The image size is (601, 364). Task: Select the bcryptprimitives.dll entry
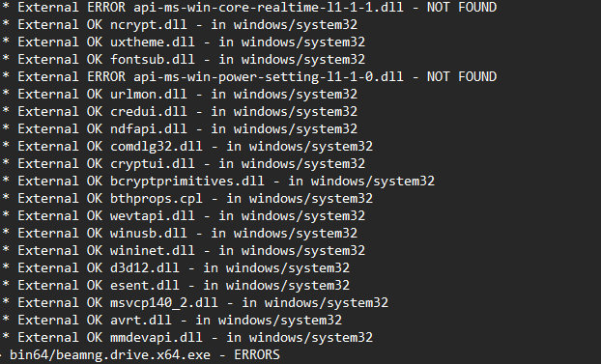click(218, 182)
